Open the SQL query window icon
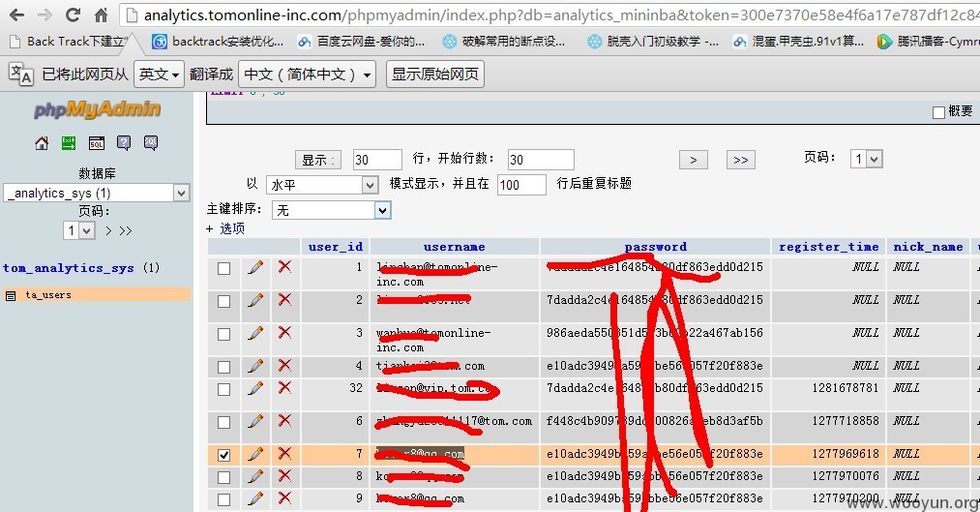This screenshot has height=512, width=980. click(96, 143)
